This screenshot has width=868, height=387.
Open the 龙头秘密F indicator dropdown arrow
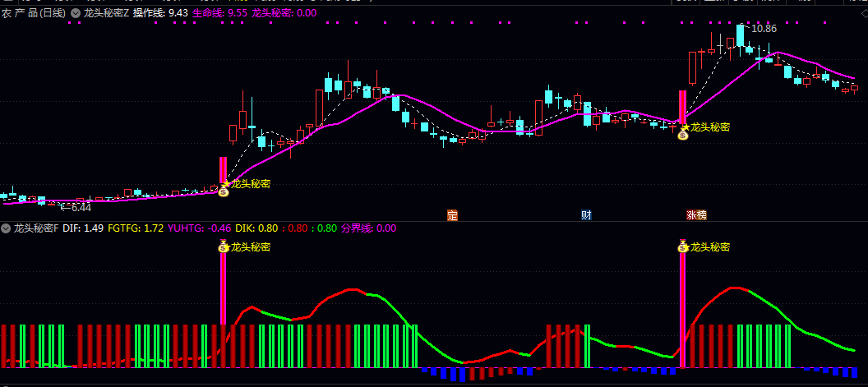6,228
